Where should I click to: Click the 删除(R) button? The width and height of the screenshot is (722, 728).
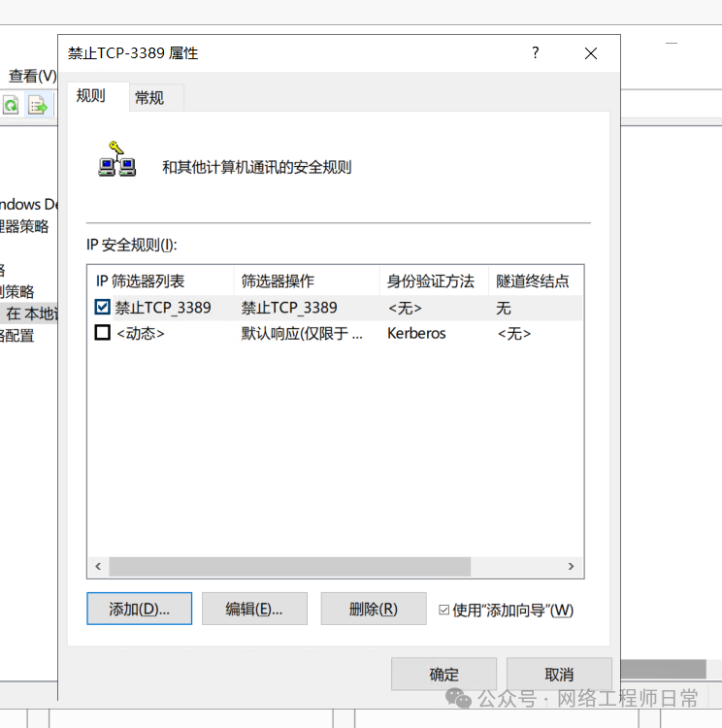(374, 609)
